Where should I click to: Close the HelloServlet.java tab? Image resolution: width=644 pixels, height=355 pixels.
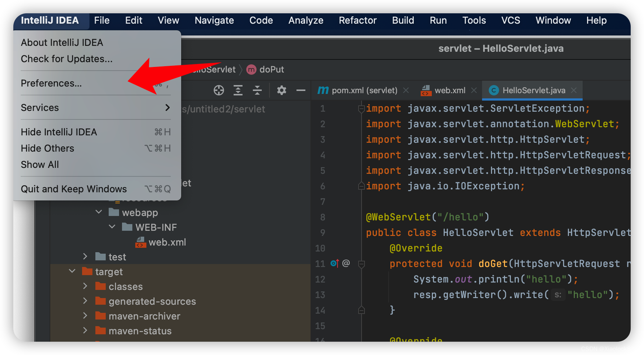[x=574, y=90]
